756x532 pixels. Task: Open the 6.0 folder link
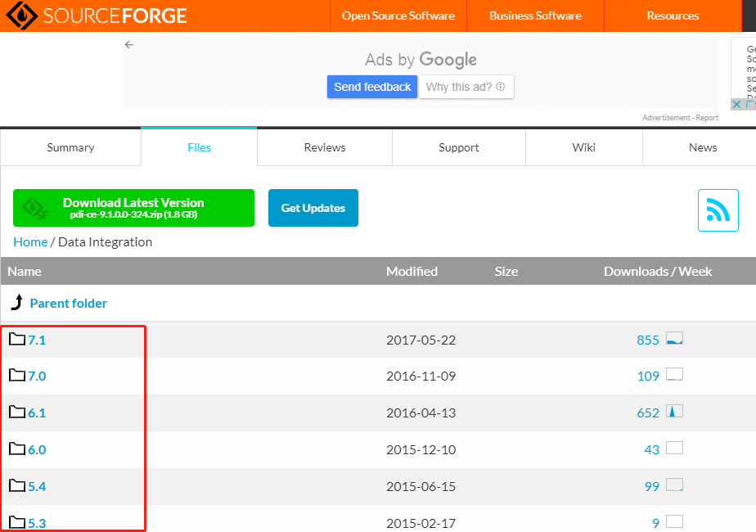(37, 449)
